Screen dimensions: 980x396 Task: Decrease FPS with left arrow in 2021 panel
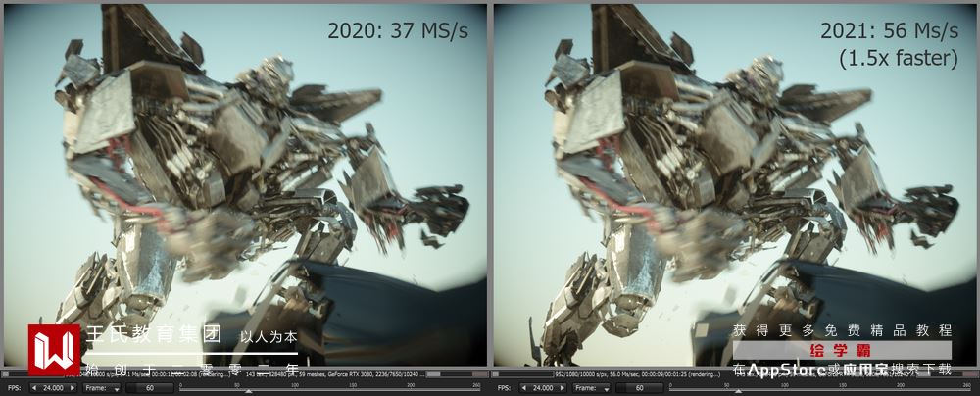coord(524,388)
